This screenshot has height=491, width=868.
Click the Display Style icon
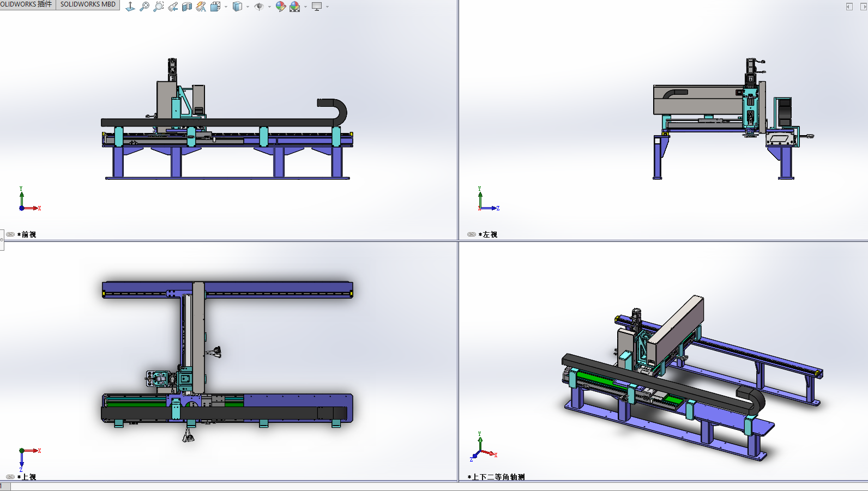(237, 7)
